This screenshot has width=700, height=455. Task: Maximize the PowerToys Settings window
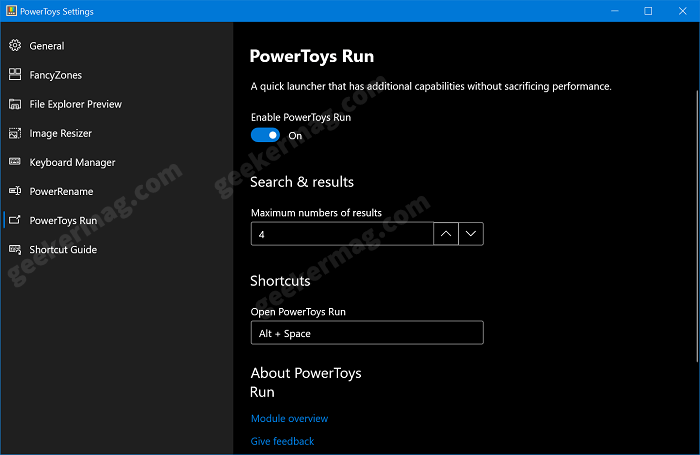(648, 11)
